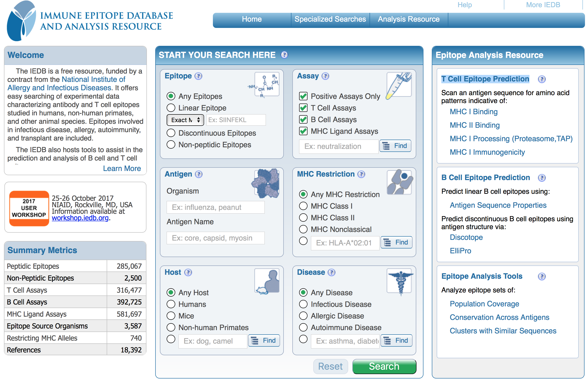Open the Assay section help icon

325,76
